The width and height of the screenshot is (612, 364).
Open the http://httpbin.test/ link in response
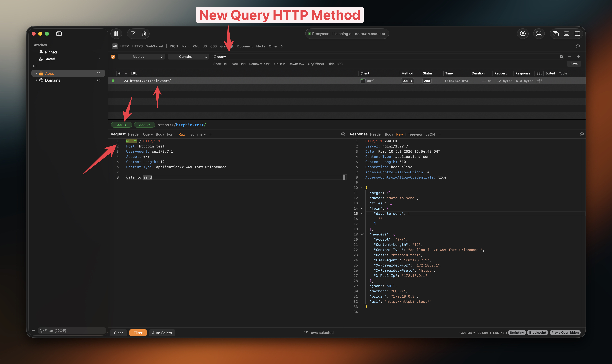pos(408,302)
